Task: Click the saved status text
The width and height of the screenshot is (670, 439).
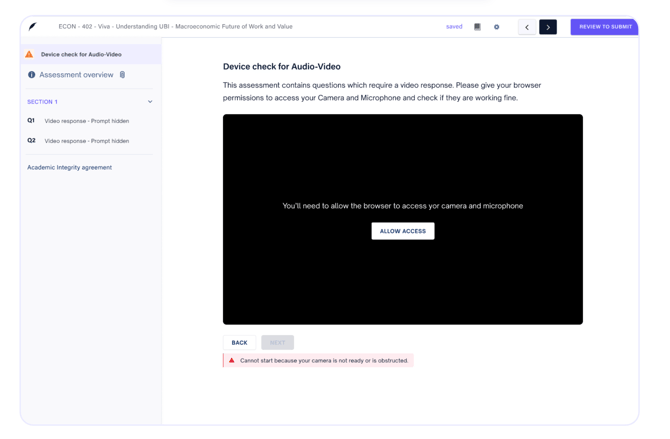Action: pyautogui.click(x=454, y=27)
